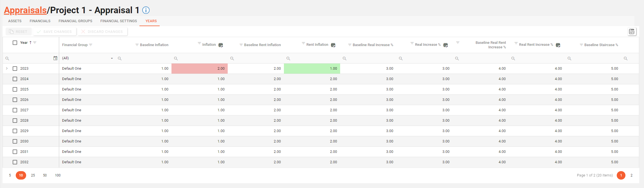
Task: Click the info icon beside Appraisal 1 title
Action: tap(146, 10)
